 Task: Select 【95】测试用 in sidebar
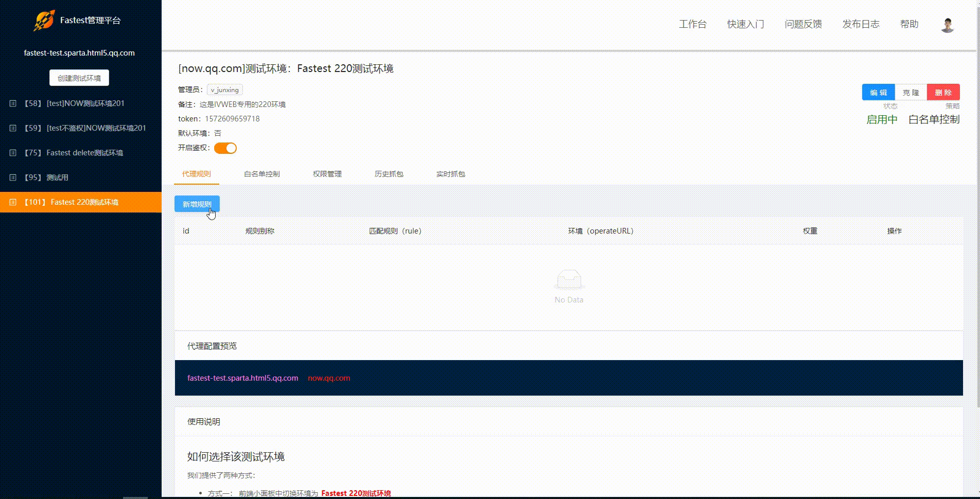(81, 177)
